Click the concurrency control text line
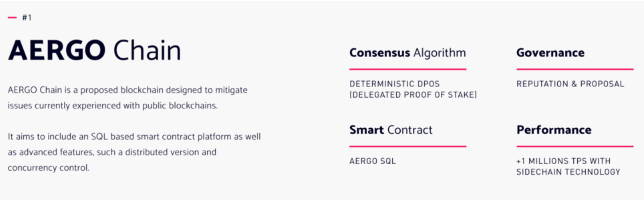Image resolution: width=644 pixels, height=200 pixels. click(48, 168)
